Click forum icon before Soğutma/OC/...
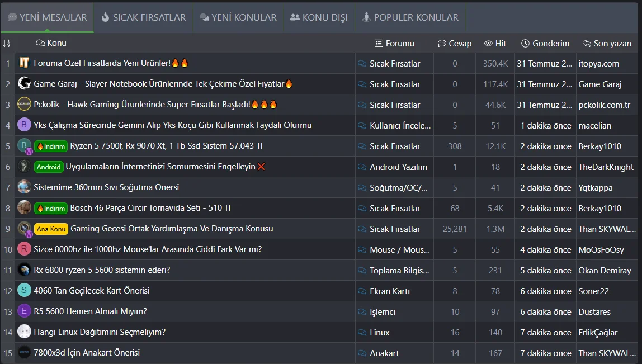Image resolution: width=642 pixels, height=364 pixels. 362,187
